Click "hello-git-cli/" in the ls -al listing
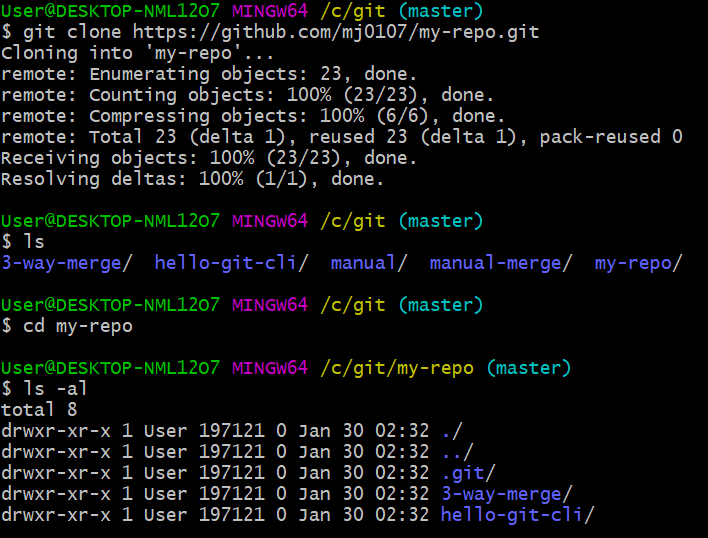This screenshot has height=538, width=708. [518, 515]
